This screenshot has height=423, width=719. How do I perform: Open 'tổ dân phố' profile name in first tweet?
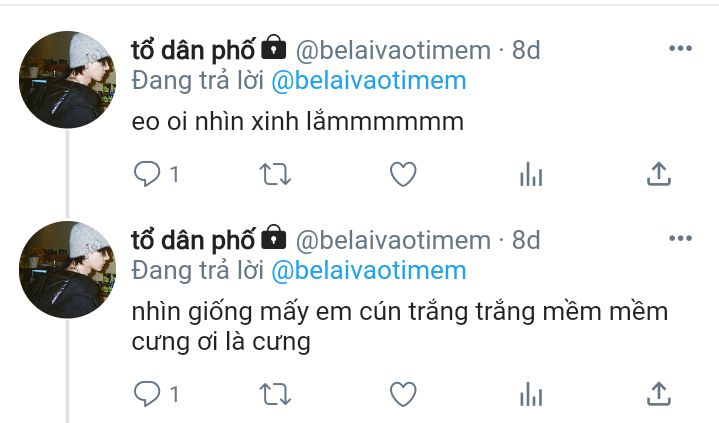pyautogui.click(x=193, y=50)
